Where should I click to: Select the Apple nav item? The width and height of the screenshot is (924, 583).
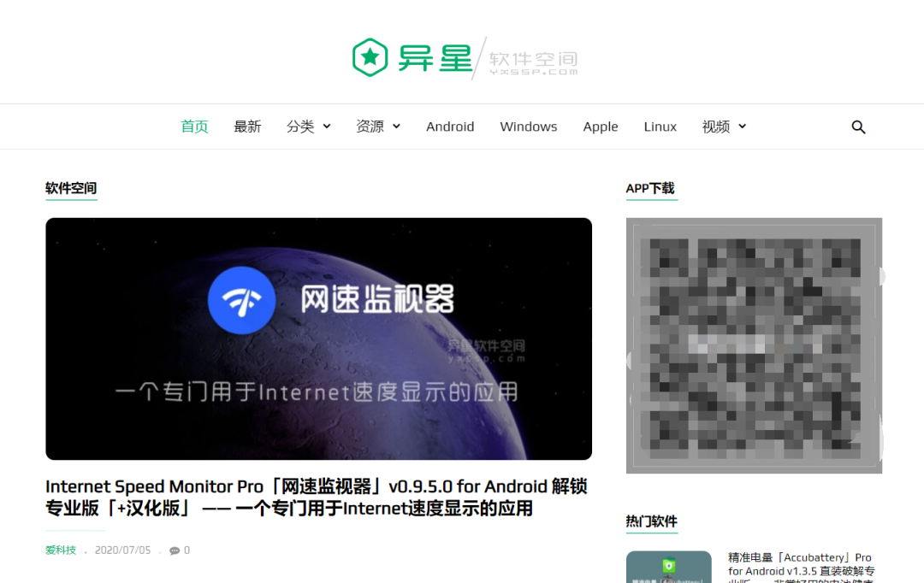pyautogui.click(x=601, y=127)
